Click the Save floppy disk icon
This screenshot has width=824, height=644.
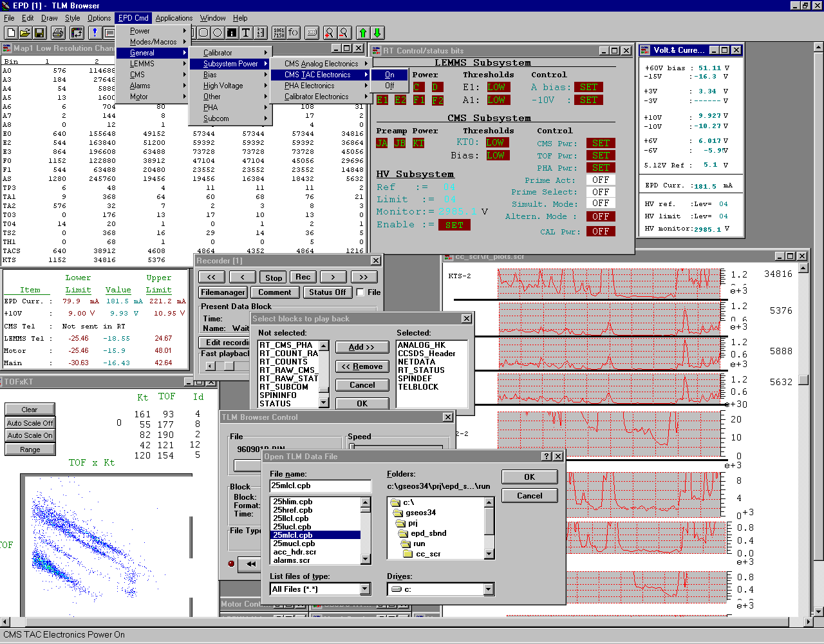(39, 33)
